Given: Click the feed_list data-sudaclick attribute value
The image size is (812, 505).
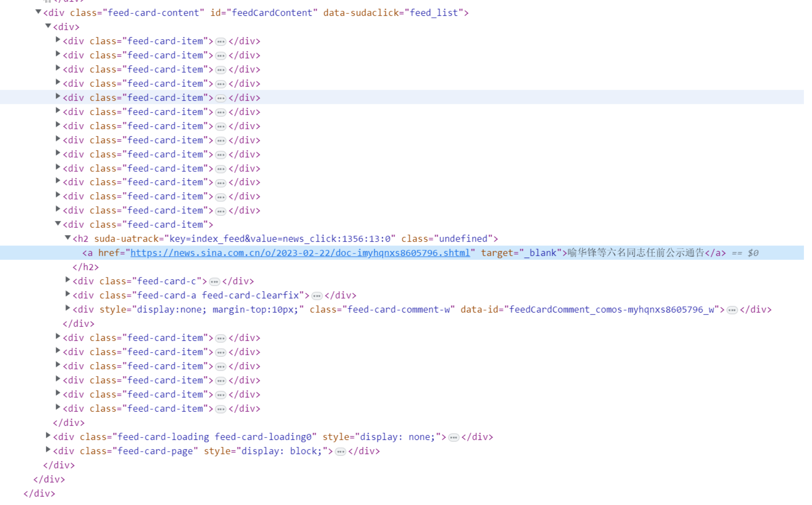Looking at the screenshot, I should [x=433, y=13].
